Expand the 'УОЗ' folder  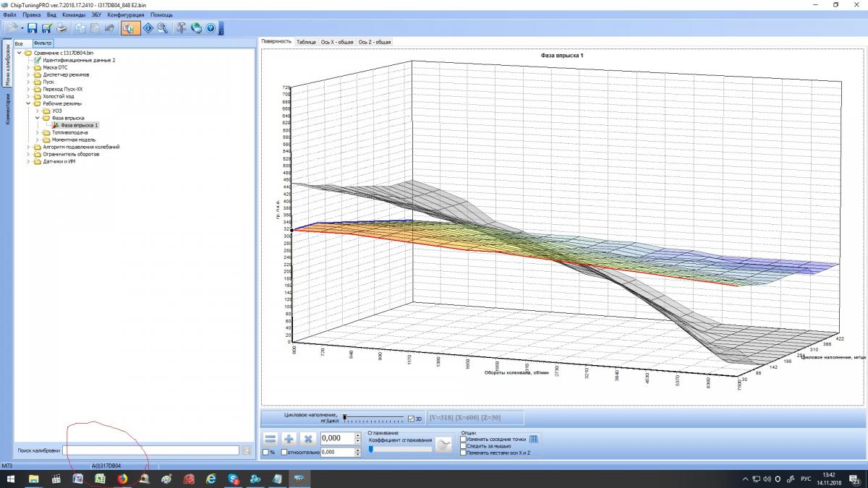point(38,111)
